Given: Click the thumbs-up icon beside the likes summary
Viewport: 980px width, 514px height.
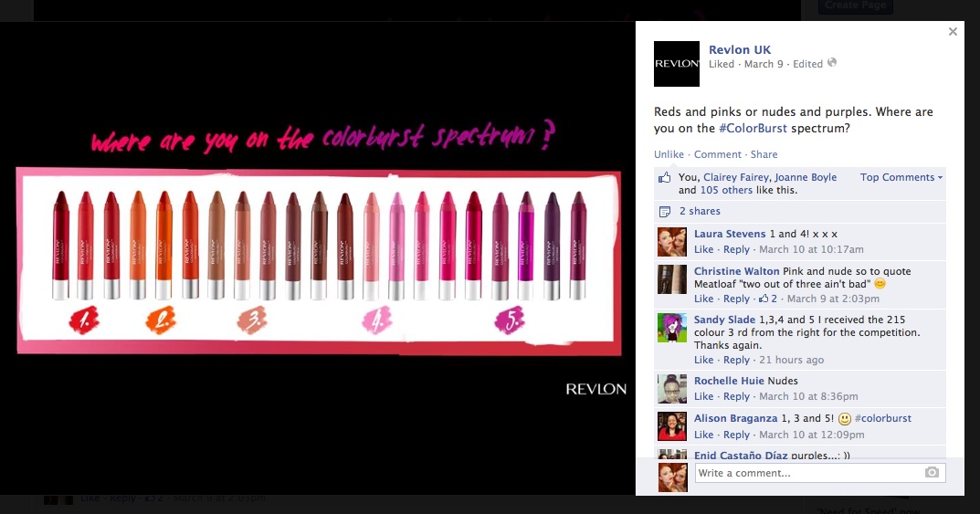Looking at the screenshot, I should [664, 177].
